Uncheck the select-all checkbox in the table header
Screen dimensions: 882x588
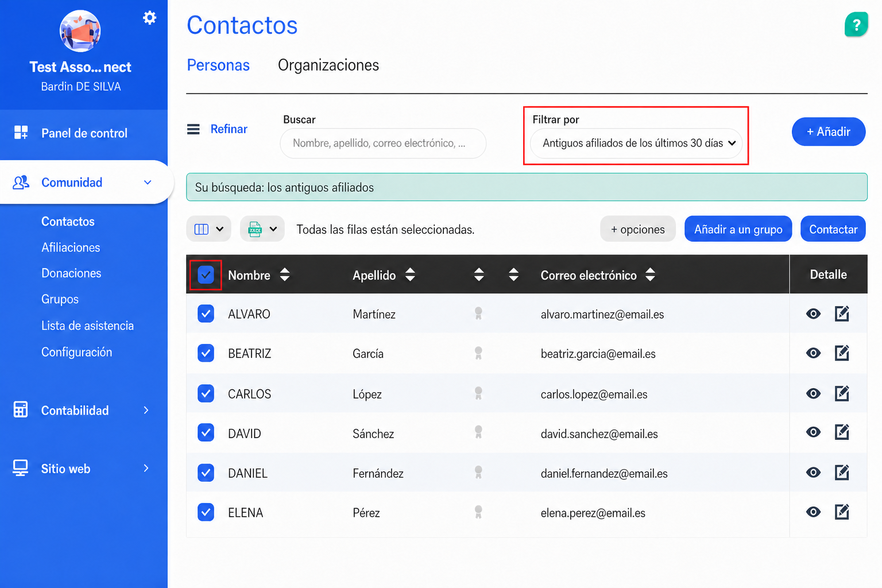(206, 275)
